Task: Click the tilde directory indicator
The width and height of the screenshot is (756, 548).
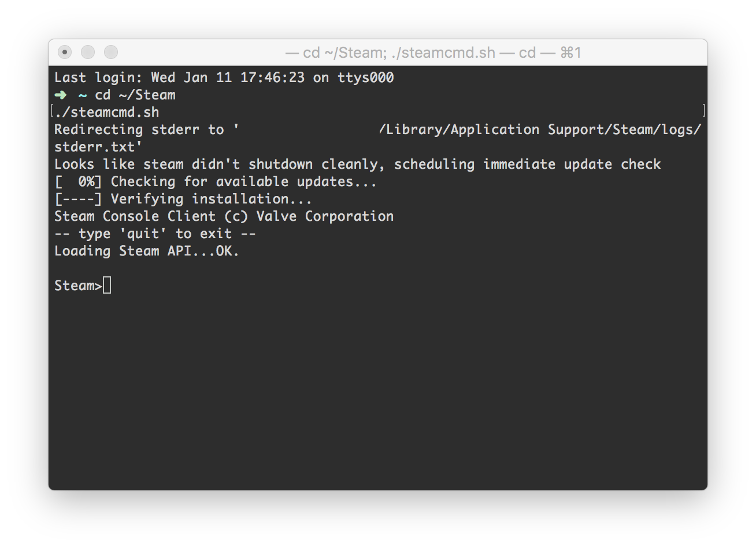Action: 83,95
